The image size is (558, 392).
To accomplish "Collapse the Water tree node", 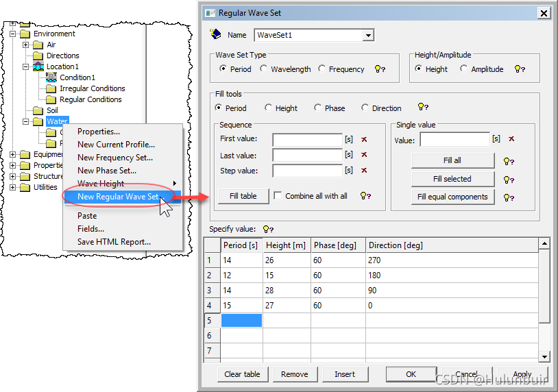I will tap(25, 122).
